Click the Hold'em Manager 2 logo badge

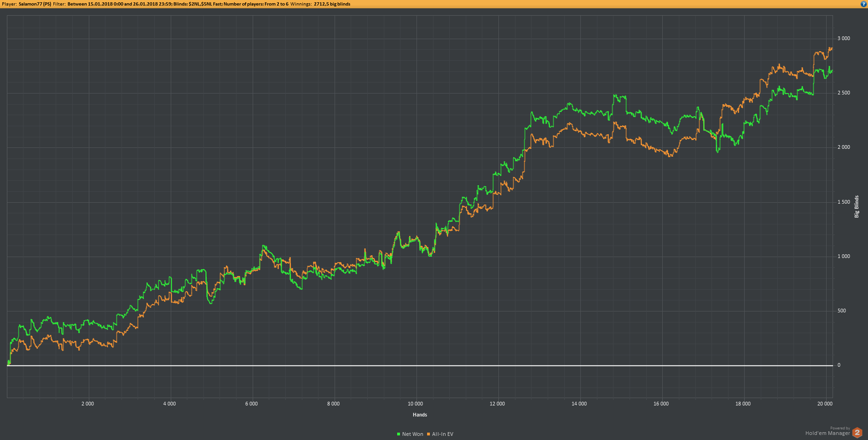click(x=857, y=432)
